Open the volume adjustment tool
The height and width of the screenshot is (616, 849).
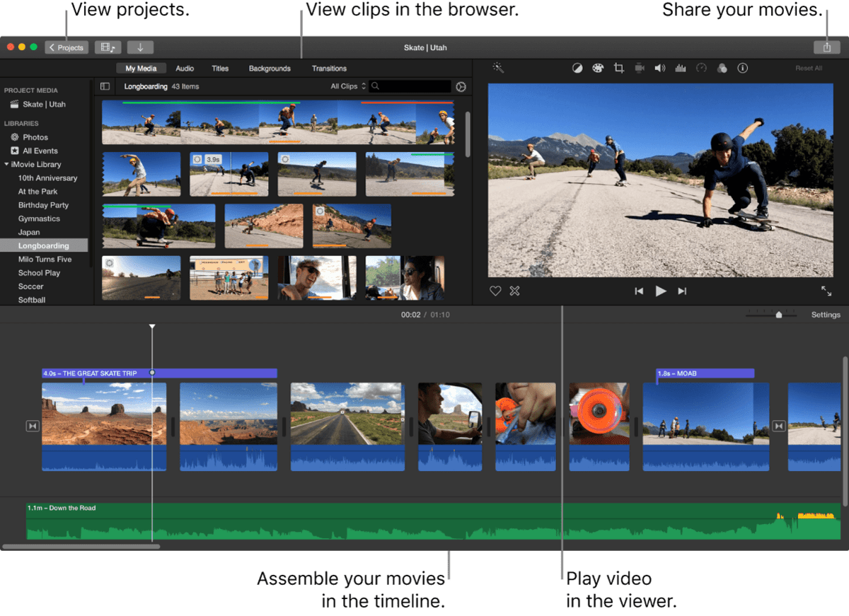point(660,69)
